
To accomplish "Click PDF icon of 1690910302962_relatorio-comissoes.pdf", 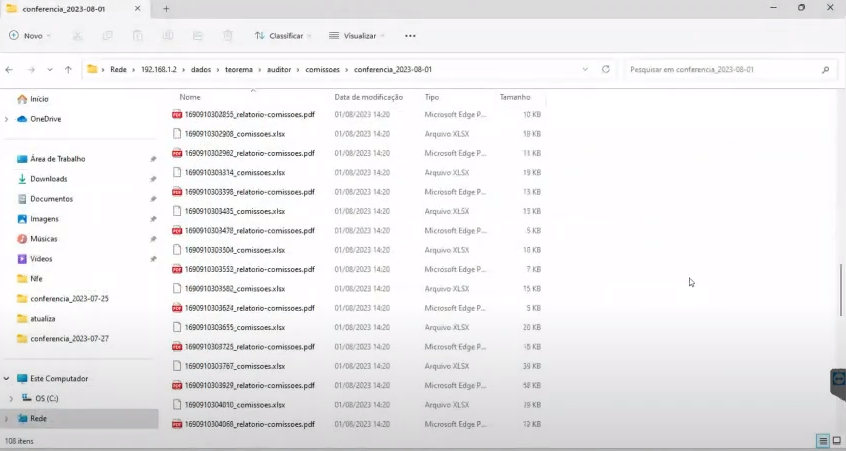I will pos(176,153).
